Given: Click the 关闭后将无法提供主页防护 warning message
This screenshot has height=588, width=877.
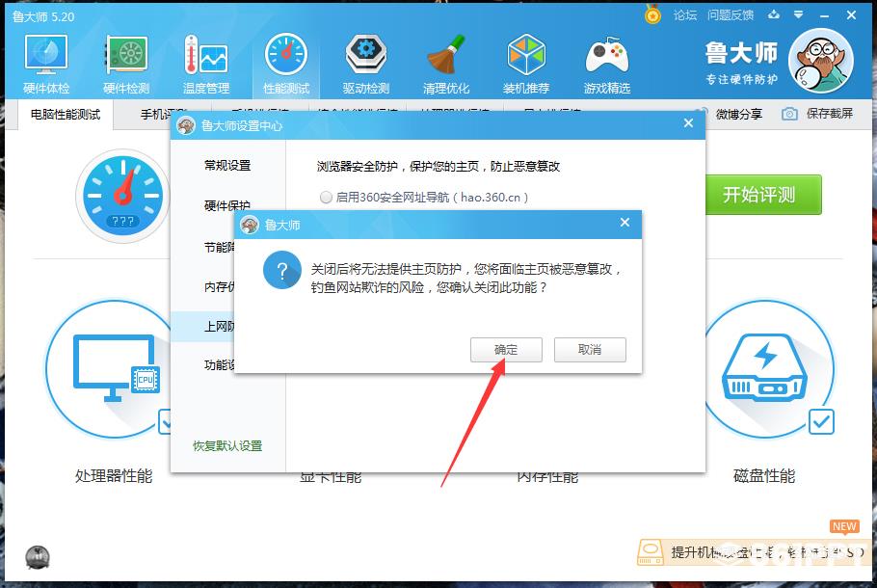Looking at the screenshot, I should pyautogui.click(x=466, y=278).
